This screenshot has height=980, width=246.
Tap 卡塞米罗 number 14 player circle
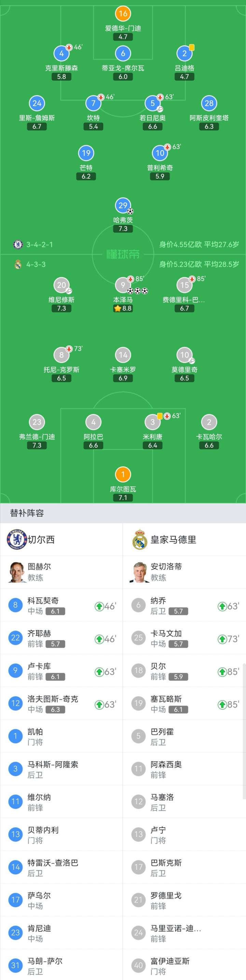[x=123, y=355]
